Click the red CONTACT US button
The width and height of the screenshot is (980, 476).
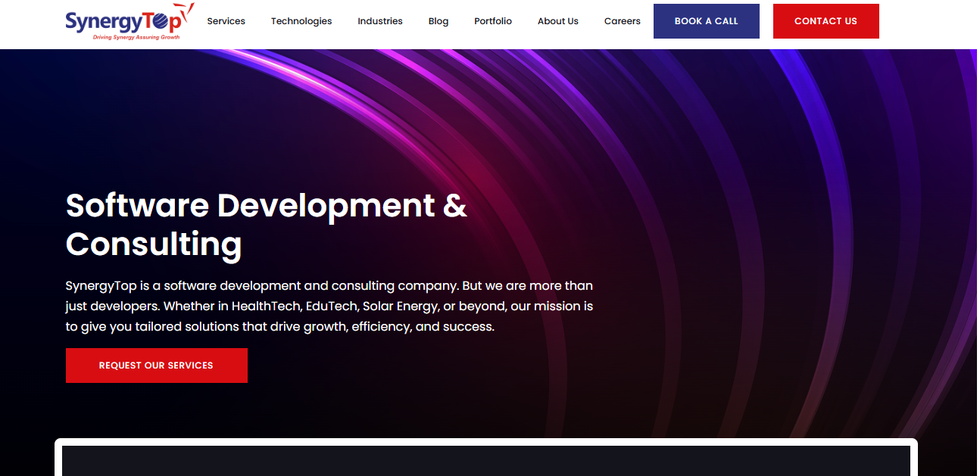pyautogui.click(x=826, y=21)
